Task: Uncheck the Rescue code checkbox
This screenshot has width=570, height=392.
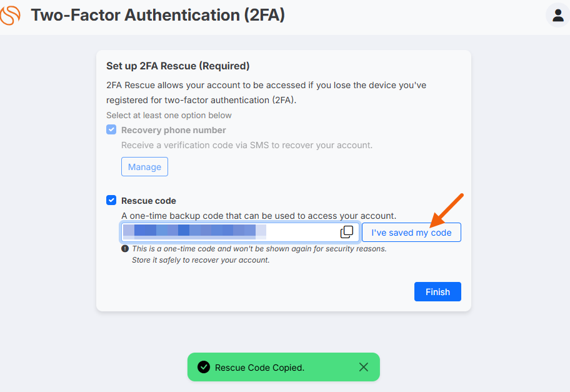Action: (x=111, y=200)
